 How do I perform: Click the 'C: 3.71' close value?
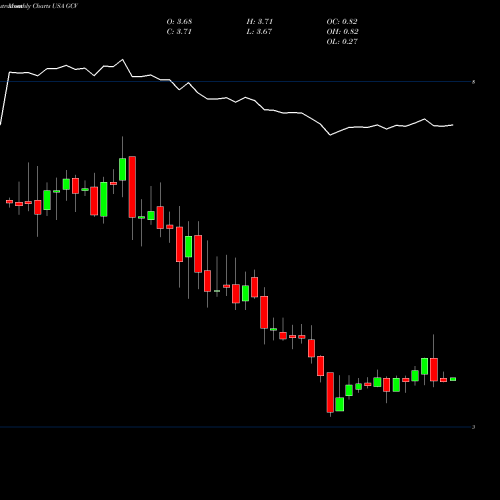click(179, 32)
